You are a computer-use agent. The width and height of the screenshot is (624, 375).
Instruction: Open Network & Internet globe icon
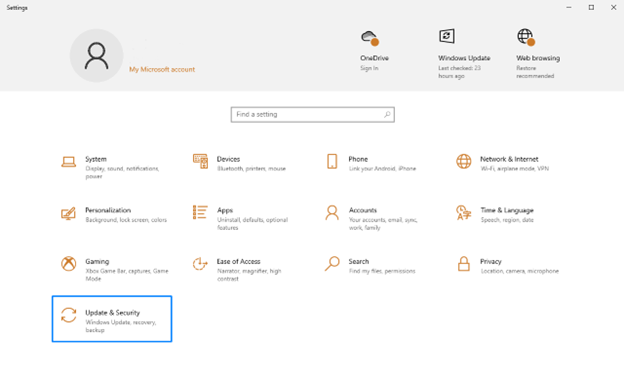coord(464,161)
